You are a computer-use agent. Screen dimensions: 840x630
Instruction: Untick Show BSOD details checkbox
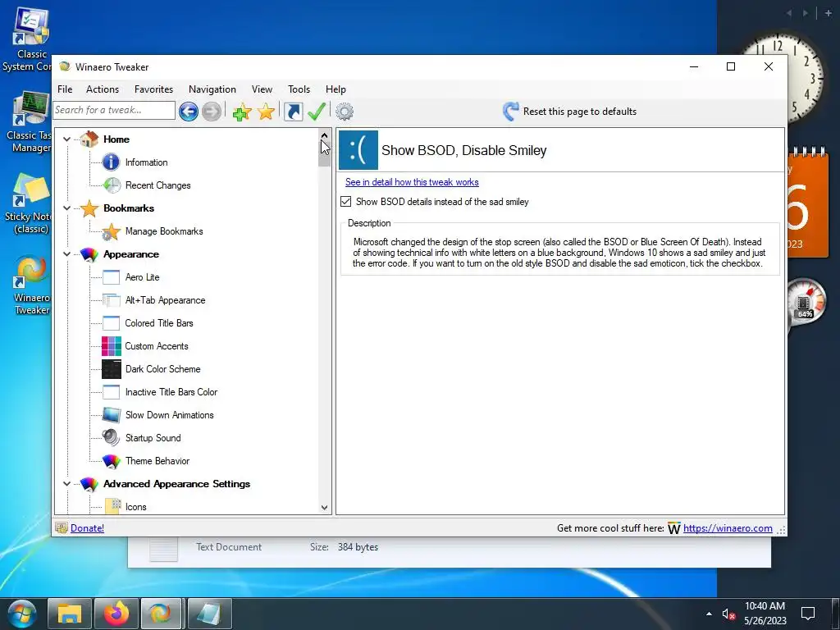345,202
